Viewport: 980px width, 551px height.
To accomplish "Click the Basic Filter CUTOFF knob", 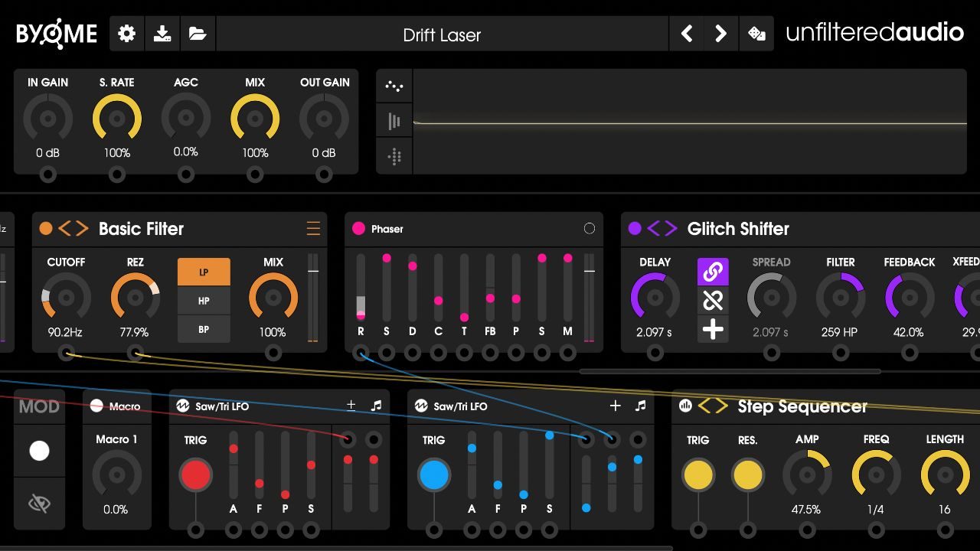I will [66, 297].
